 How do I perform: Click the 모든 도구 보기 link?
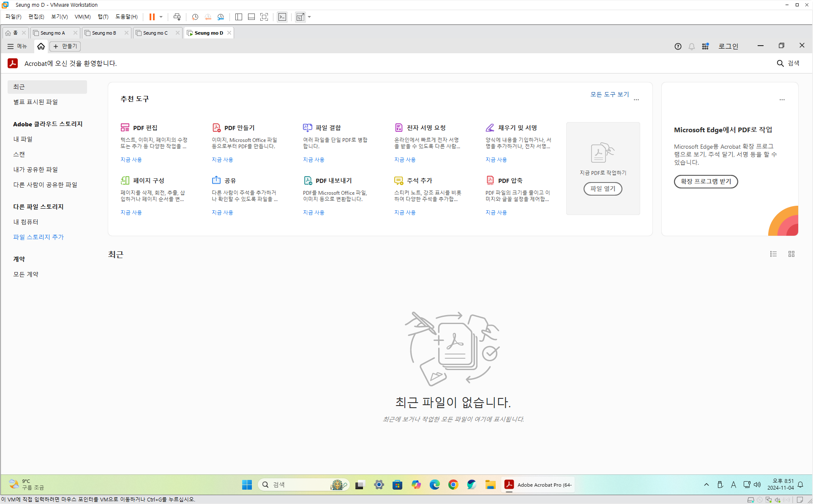click(x=609, y=94)
